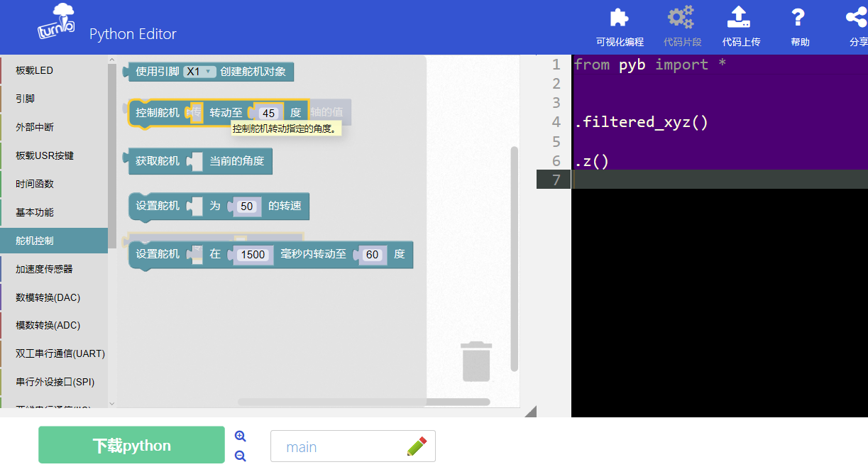
Task: Open help question mark icon
Action: click(x=798, y=18)
